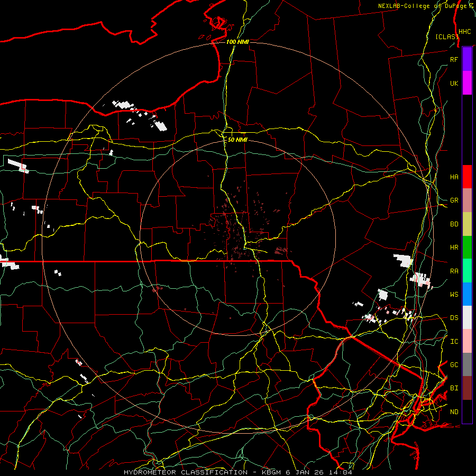Click the RA light-green legend swatch
The height and width of the screenshot is (476, 476).
point(467,271)
